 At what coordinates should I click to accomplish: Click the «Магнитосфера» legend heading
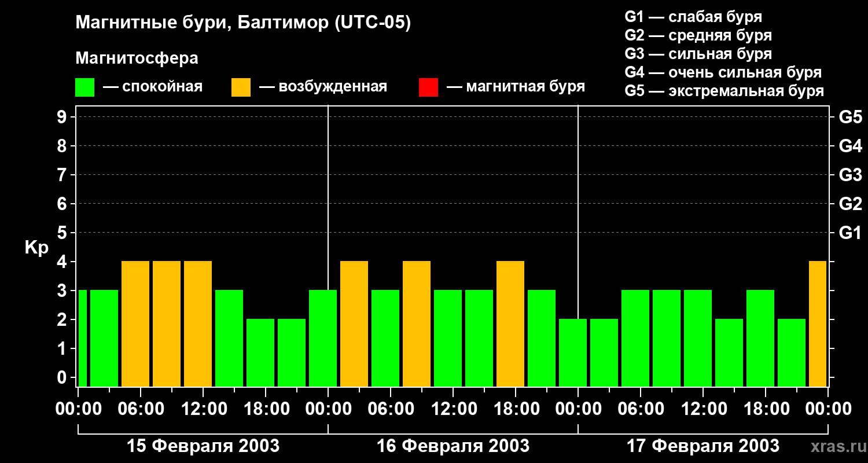coord(137,58)
